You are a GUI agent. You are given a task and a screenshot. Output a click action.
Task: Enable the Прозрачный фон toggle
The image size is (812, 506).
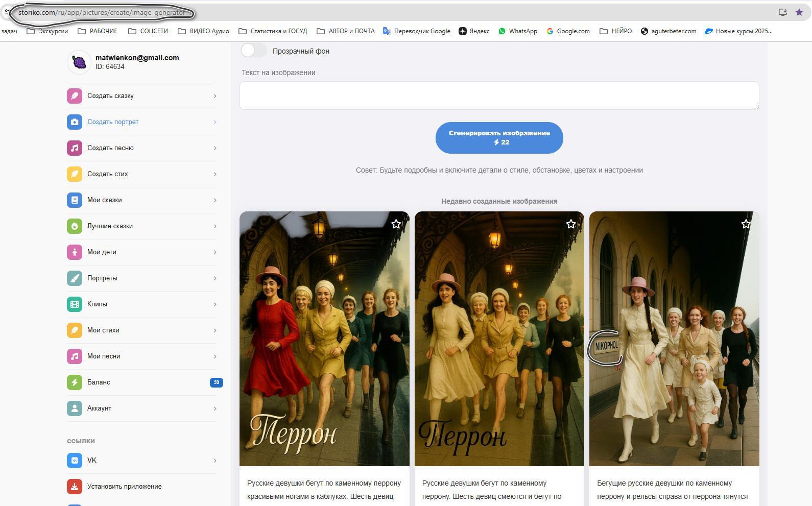pos(254,51)
